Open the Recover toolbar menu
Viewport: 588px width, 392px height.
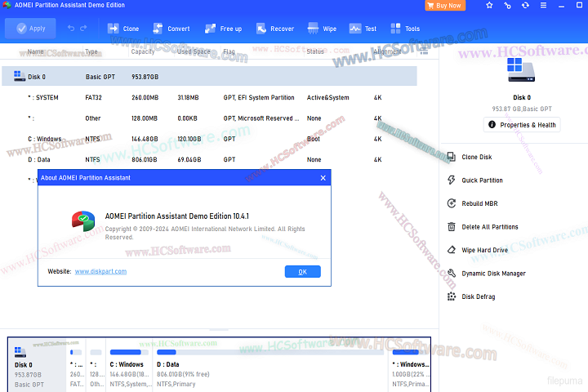pos(275,29)
